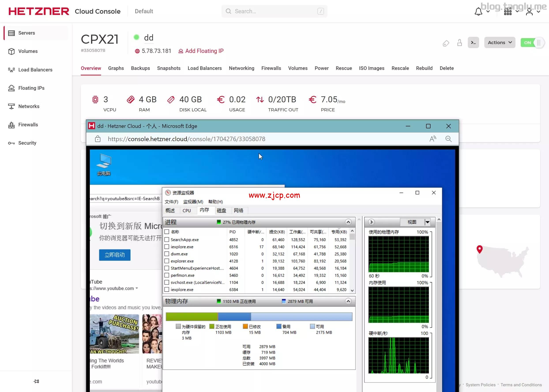Tick the perfmon.exe process checkbox
549x392 pixels.
pyautogui.click(x=167, y=275)
